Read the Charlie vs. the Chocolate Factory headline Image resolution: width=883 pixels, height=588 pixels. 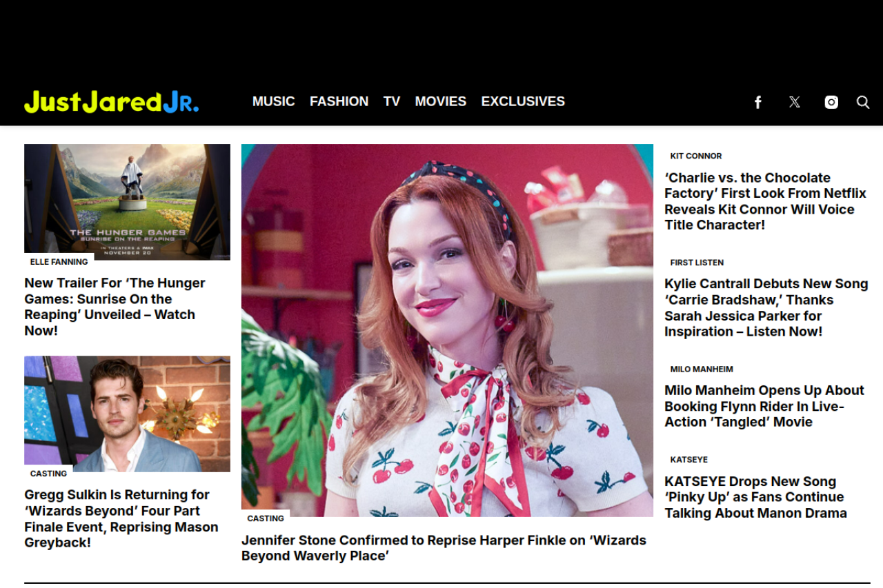[766, 201]
